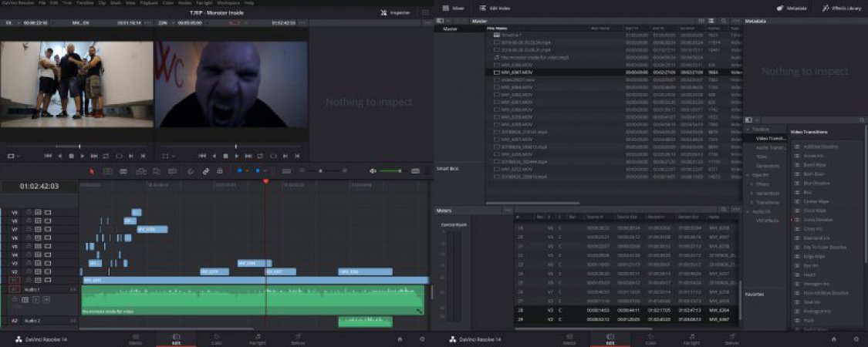Open Video Transitions in Effects Library tree
Screen dimensions: 868x347
pyautogui.click(x=771, y=138)
